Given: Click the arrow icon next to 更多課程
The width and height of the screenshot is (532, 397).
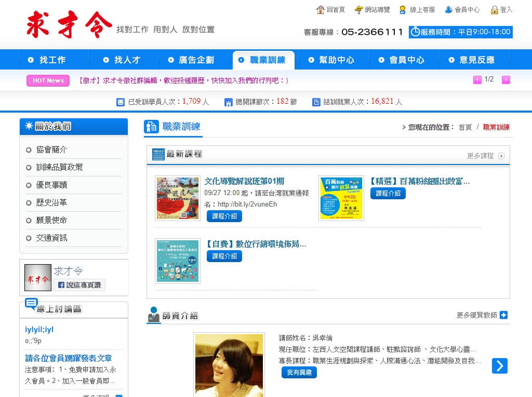Looking at the screenshot, I should [x=501, y=156].
